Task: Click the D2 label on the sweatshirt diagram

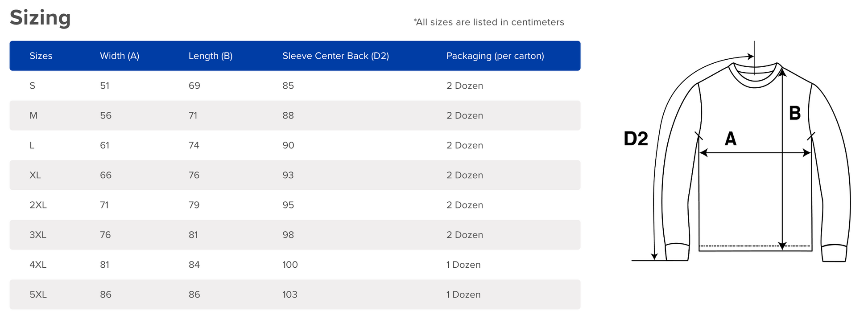Action: (636, 139)
